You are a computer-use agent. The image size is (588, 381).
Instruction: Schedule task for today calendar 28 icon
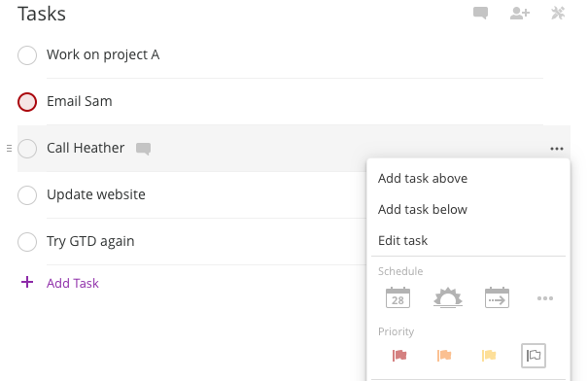click(398, 297)
